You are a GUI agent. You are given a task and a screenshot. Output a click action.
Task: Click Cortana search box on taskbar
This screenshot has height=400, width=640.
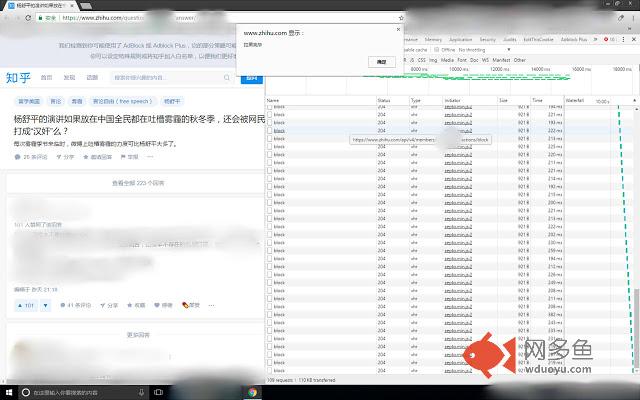(x=84, y=393)
